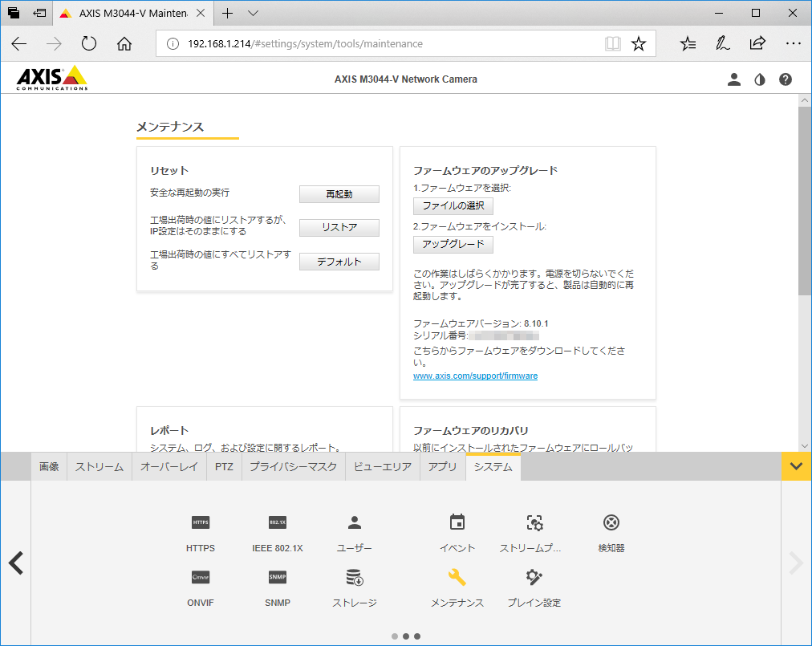Add page to favorites with star icon
The image size is (812, 646).
coord(638,43)
